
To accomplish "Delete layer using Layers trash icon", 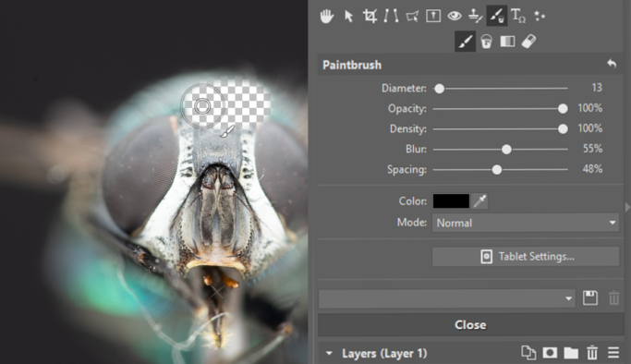I will point(592,353).
